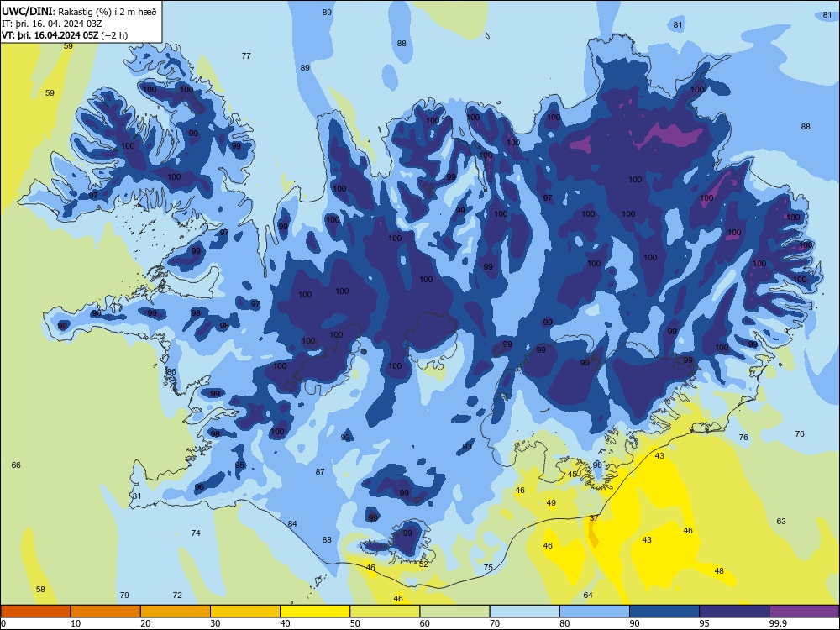Click the '10' legend tick label

coord(76,623)
